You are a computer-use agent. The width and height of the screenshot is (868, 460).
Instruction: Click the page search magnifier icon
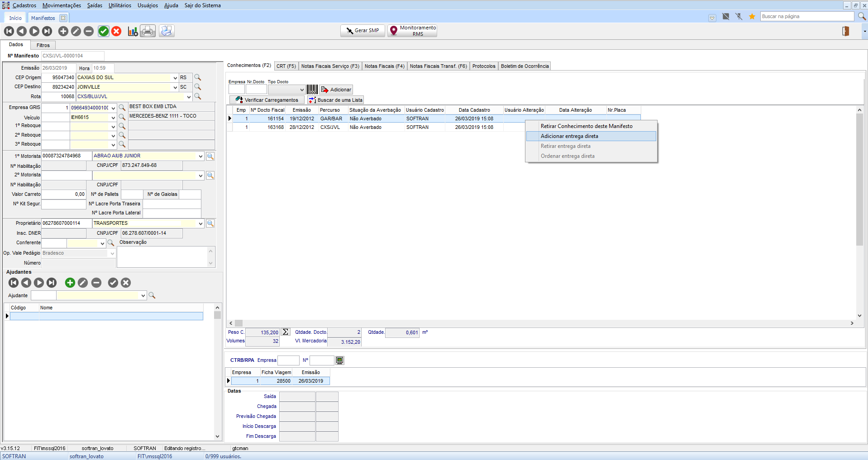(x=862, y=16)
